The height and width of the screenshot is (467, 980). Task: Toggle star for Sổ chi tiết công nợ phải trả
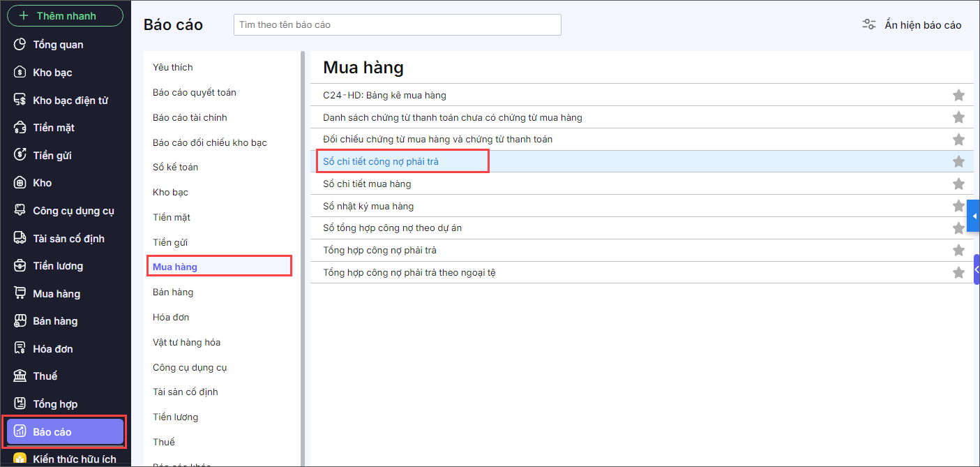tap(958, 161)
